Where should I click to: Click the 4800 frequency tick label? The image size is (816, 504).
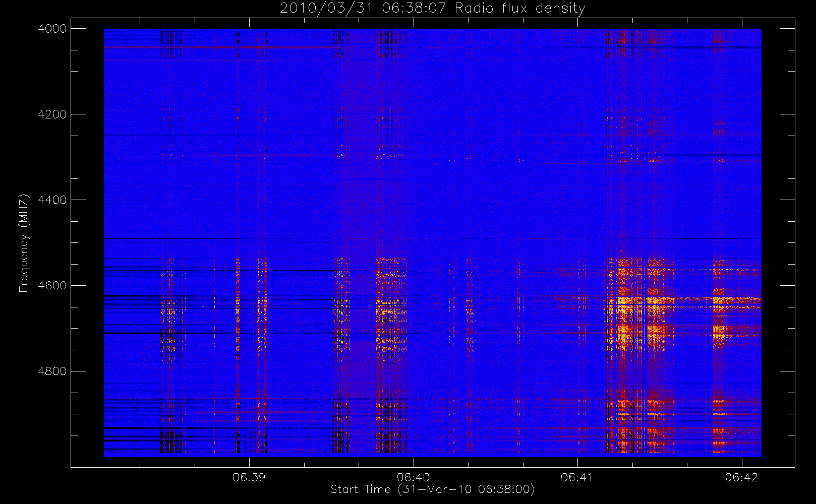point(52,371)
